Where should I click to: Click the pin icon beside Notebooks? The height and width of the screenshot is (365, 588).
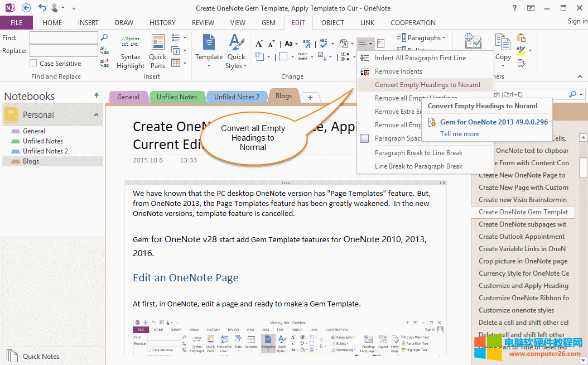click(x=97, y=96)
